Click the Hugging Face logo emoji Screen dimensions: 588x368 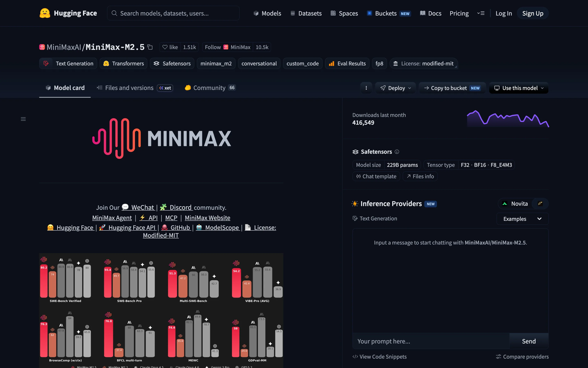click(45, 13)
